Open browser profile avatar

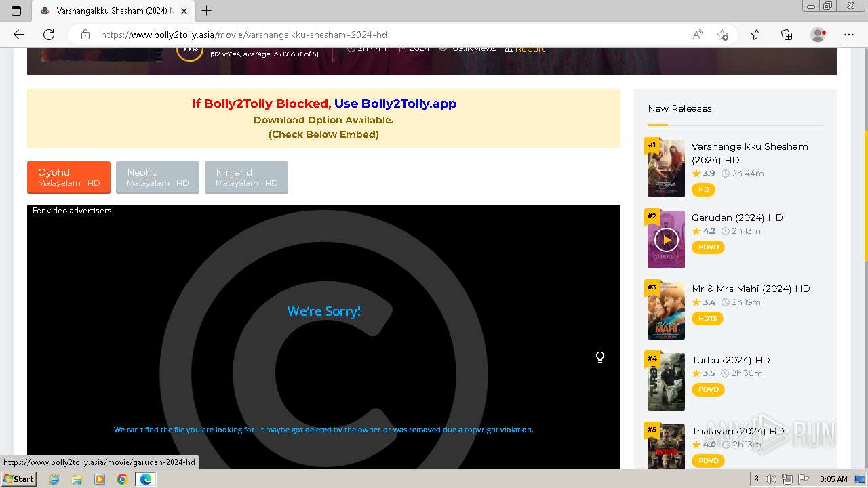pyautogui.click(x=818, y=35)
